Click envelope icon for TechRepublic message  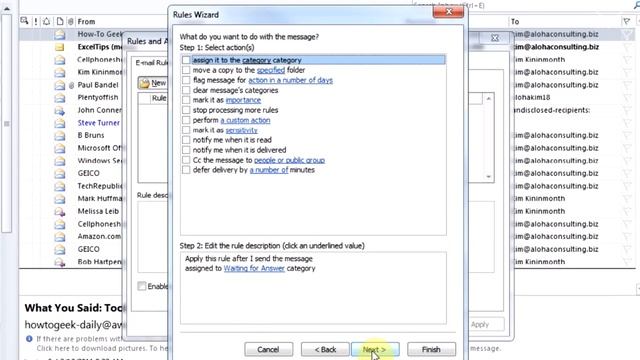coord(60,186)
